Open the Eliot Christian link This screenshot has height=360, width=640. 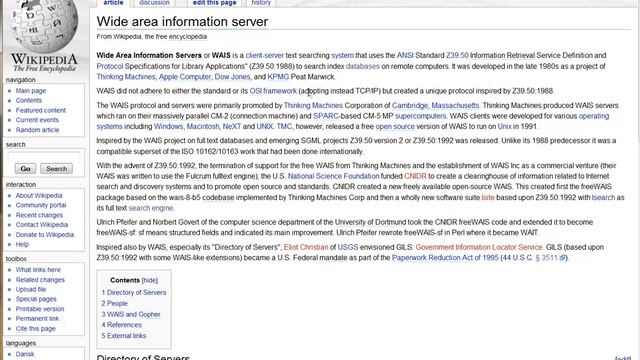[306, 247]
